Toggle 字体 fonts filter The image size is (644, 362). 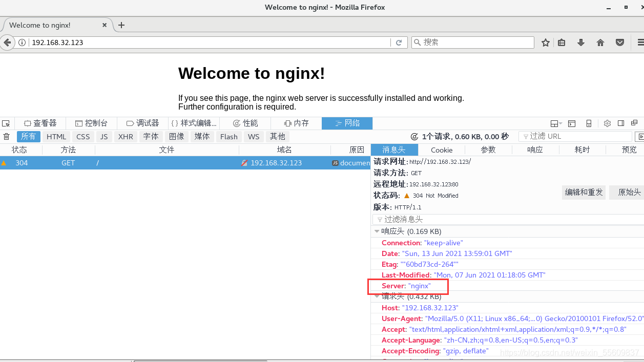point(151,137)
